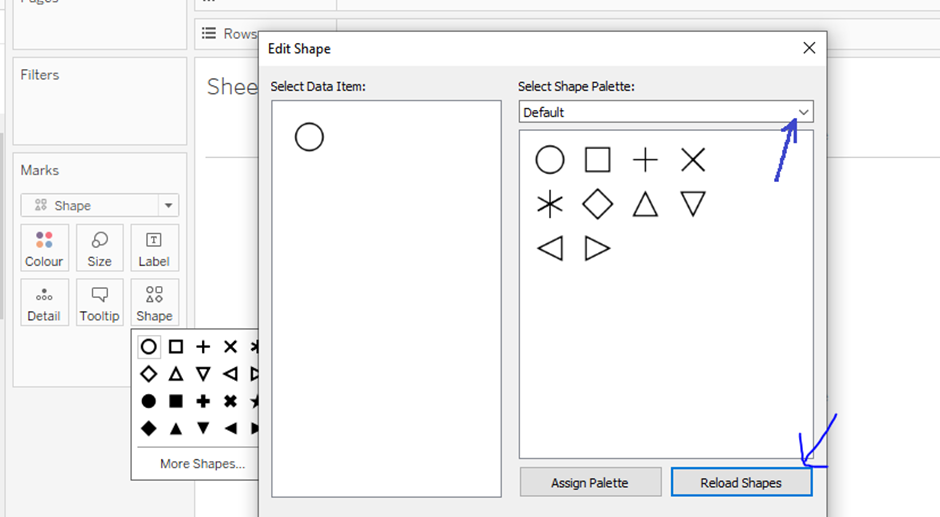Image resolution: width=940 pixels, height=517 pixels.
Task: Click the Assign Palette button
Action: click(x=590, y=483)
